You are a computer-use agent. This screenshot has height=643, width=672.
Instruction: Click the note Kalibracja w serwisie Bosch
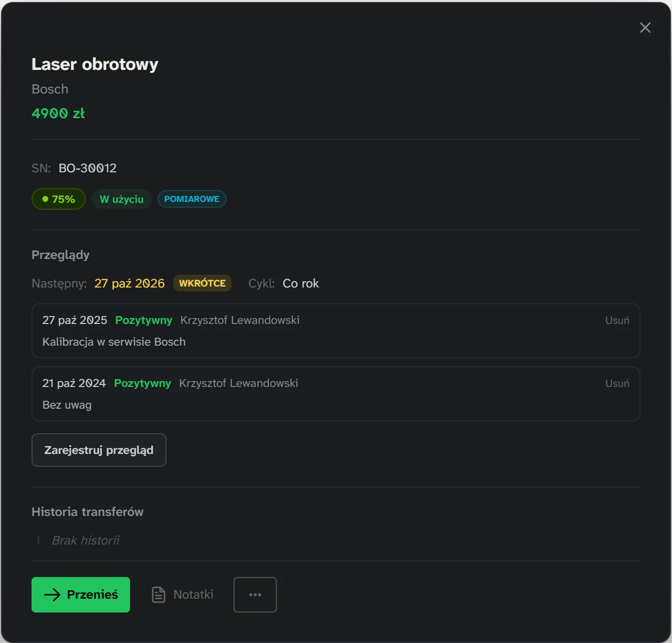point(114,342)
